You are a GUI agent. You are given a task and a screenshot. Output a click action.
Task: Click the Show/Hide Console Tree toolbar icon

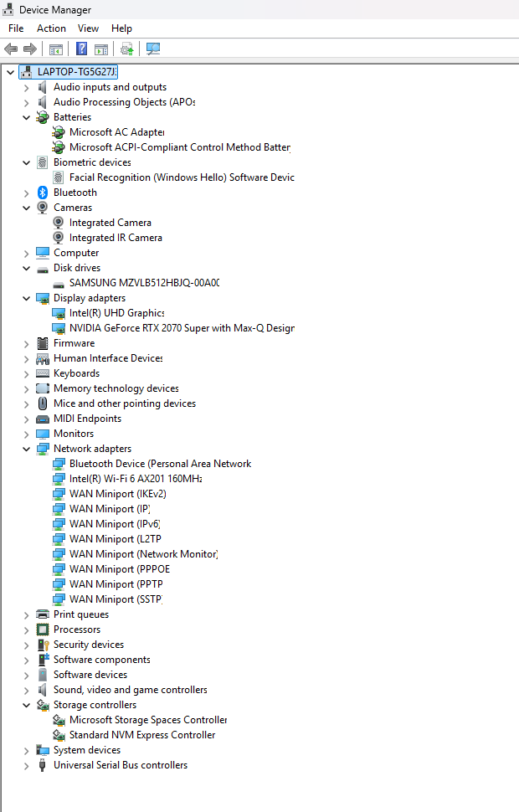56,49
